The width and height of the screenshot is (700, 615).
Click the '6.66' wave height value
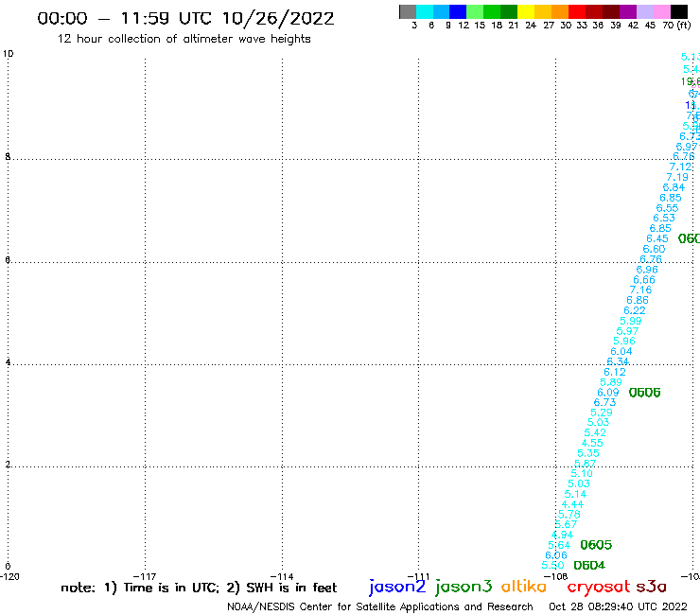click(x=644, y=280)
